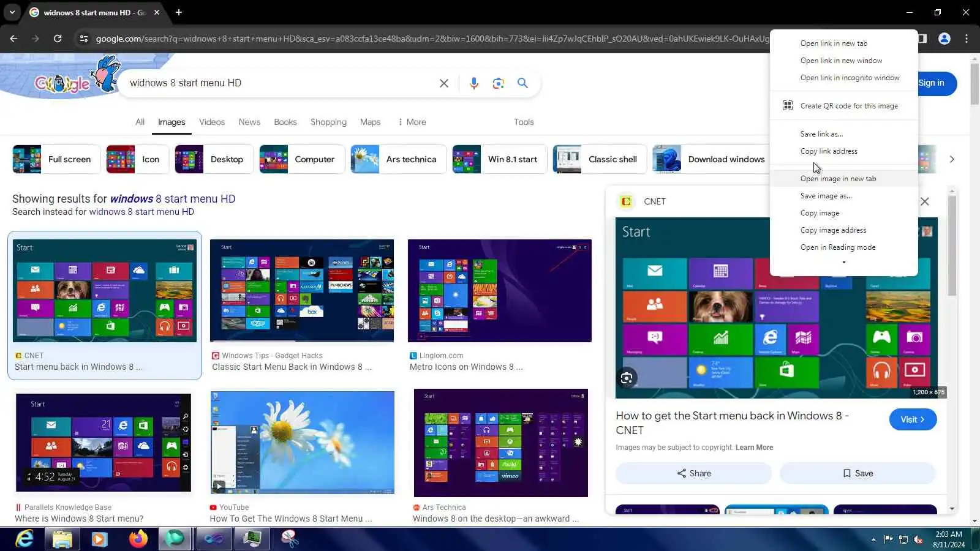
Task: Open Google Lens camera search icon
Action: 499,83
